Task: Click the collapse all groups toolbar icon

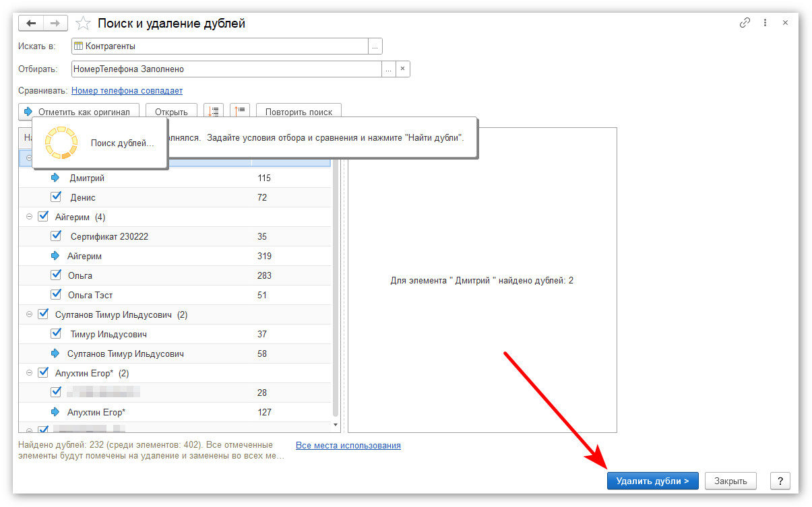Action: click(x=240, y=112)
